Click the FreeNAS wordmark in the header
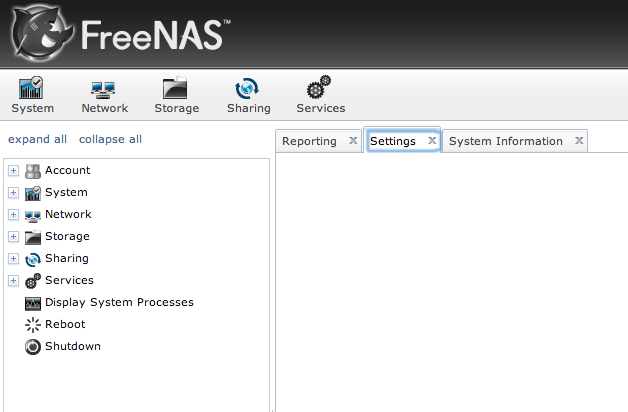628x412 pixels. (x=155, y=35)
